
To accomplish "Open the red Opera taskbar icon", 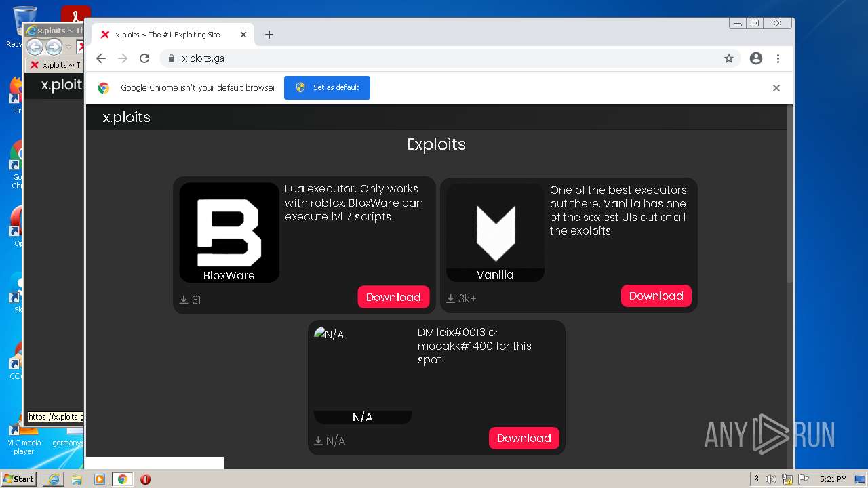I will (x=145, y=479).
